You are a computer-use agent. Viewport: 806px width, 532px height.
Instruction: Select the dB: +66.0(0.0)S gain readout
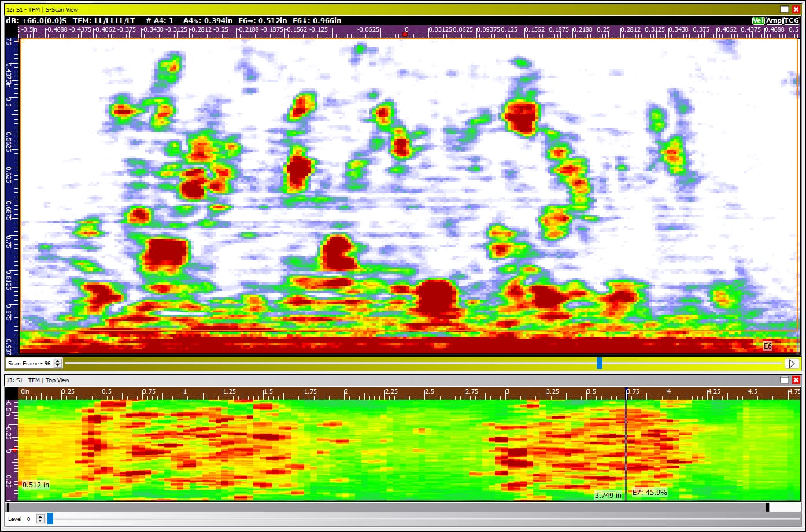[x=36, y=20]
